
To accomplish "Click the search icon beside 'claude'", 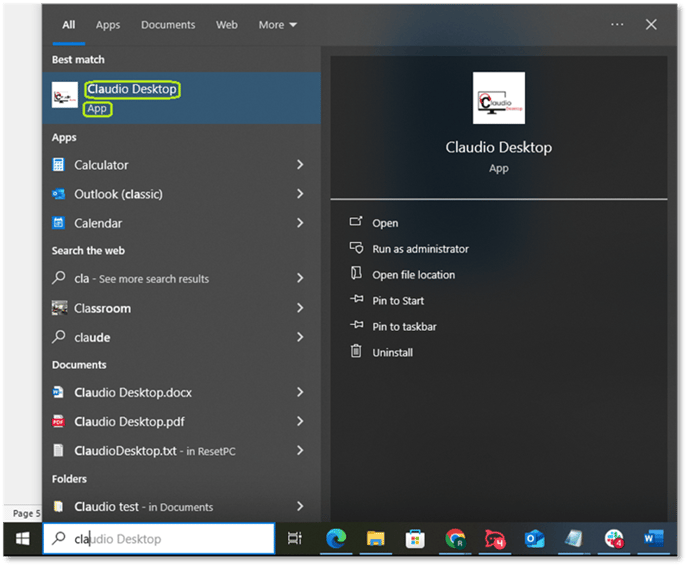I will point(58,337).
